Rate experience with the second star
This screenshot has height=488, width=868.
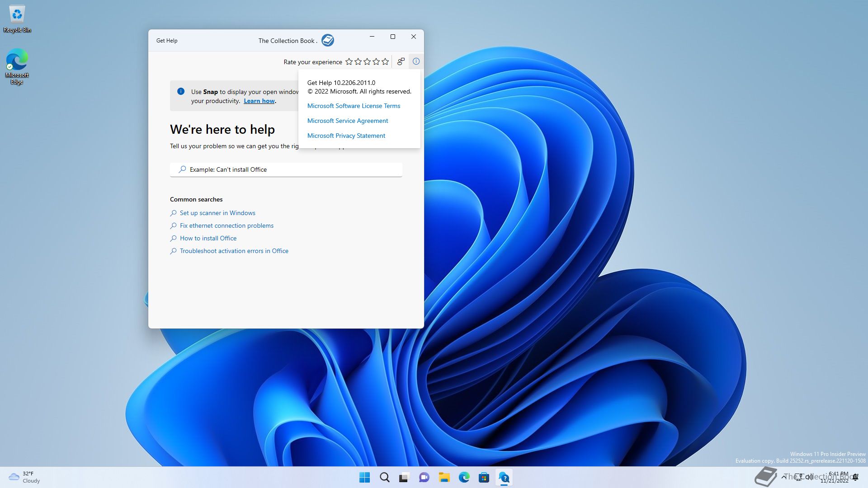[x=358, y=61]
